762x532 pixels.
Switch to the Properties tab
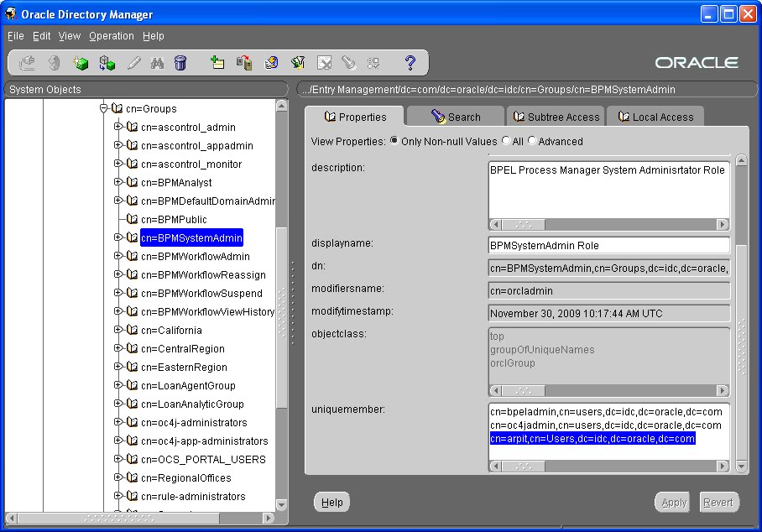[355, 117]
